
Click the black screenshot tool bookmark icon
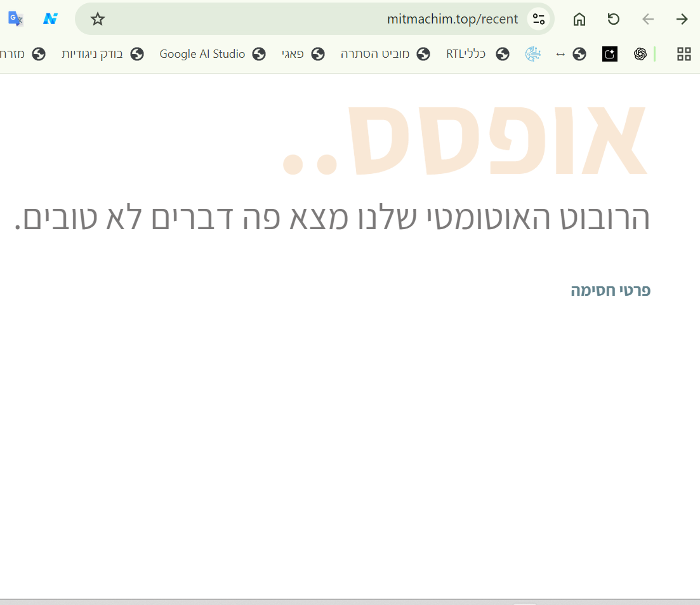click(x=609, y=54)
